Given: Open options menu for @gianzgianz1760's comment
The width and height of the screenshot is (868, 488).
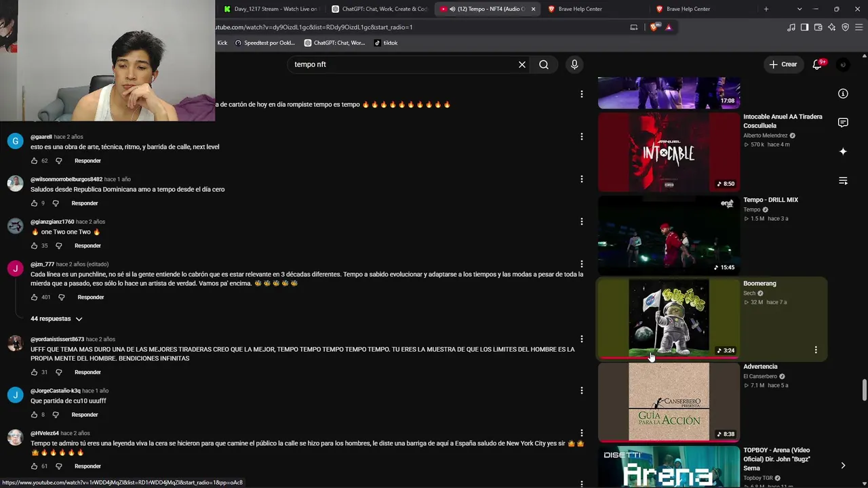Looking at the screenshot, I should (581, 222).
